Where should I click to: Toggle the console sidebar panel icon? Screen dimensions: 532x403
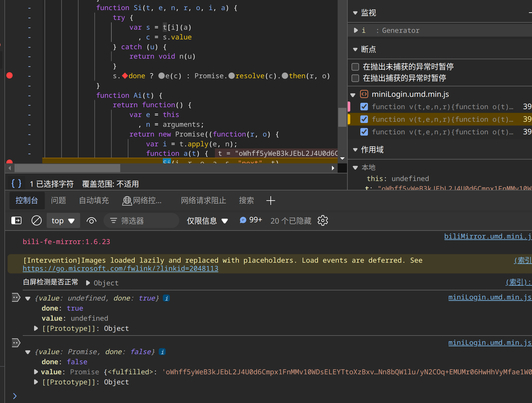point(16,220)
